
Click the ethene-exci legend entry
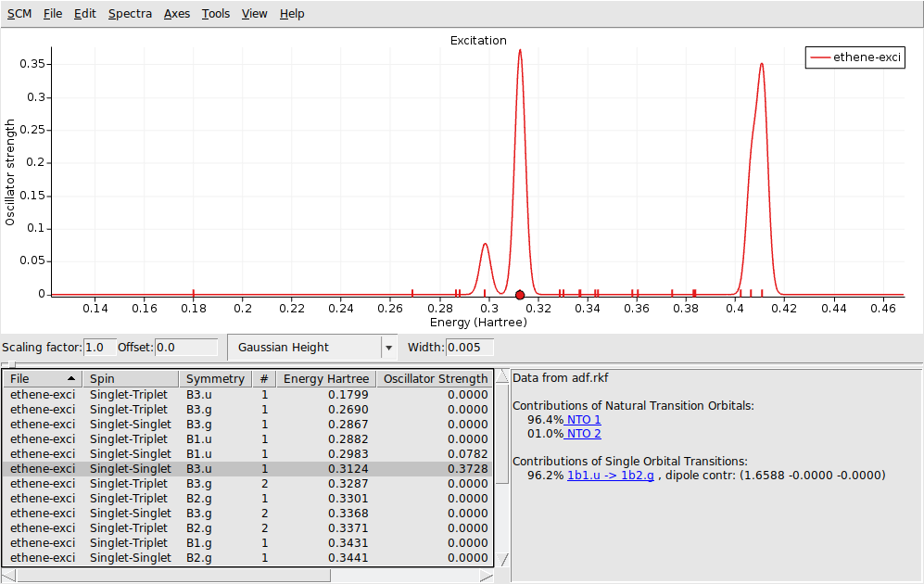pos(853,57)
